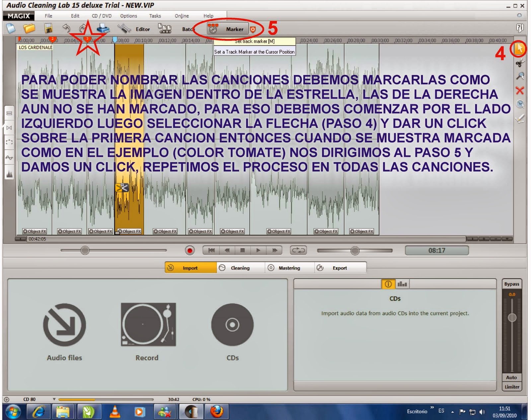Click the 08:17 time display
The width and height of the screenshot is (531, 420).
tap(437, 250)
